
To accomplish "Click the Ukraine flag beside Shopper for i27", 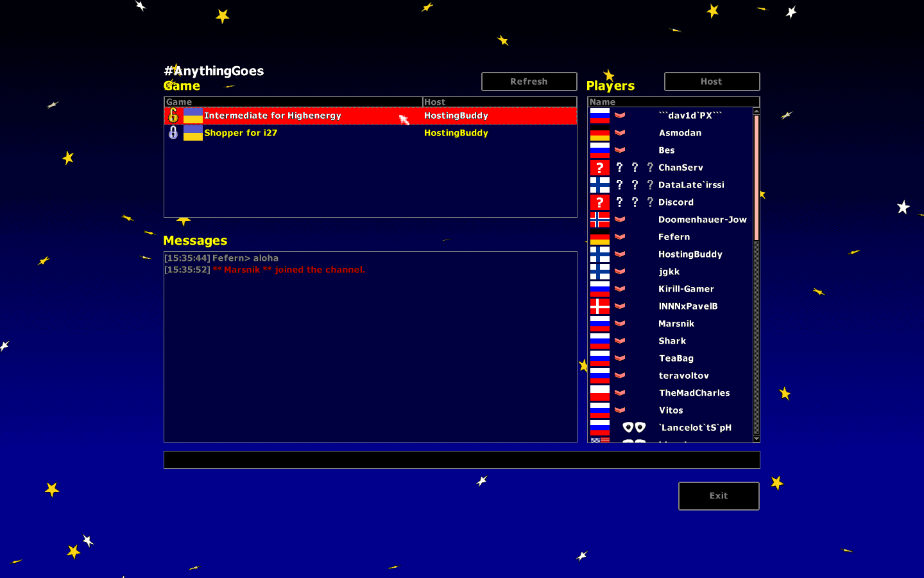I will click(x=193, y=133).
